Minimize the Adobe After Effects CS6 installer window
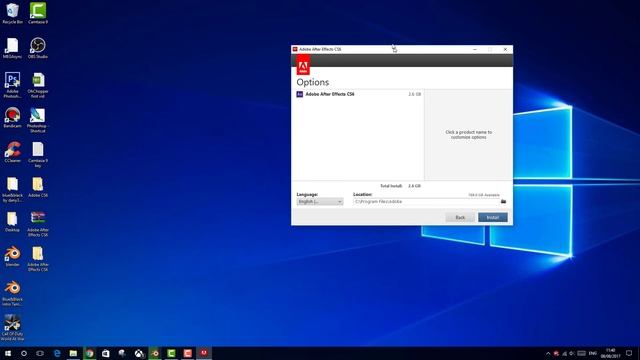 [475, 49]
